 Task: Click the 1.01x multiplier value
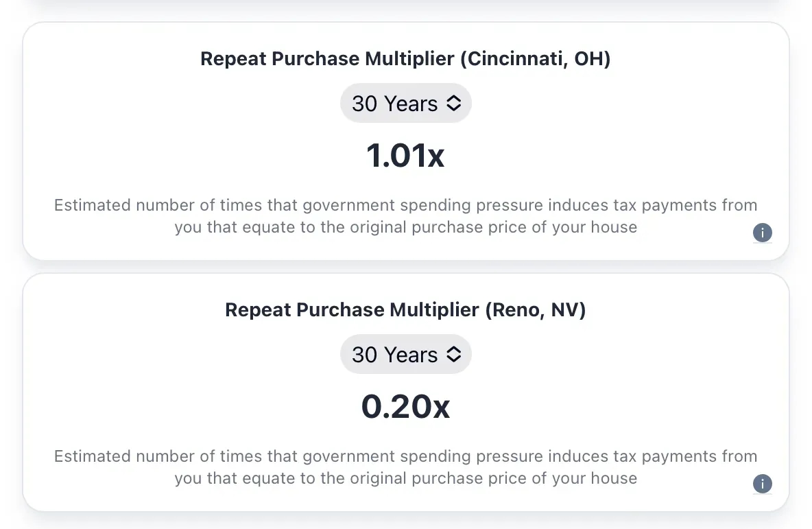point(405,156)
